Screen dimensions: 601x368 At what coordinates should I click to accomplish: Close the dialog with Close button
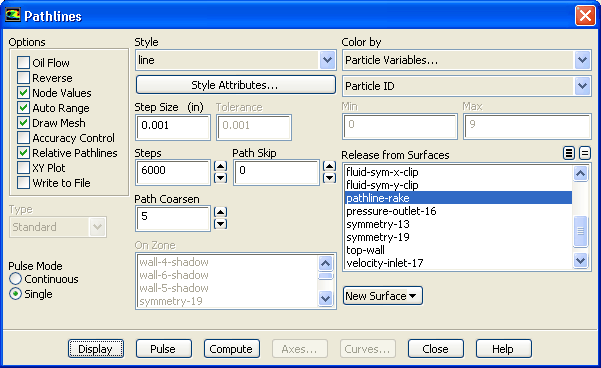(436, 349)
